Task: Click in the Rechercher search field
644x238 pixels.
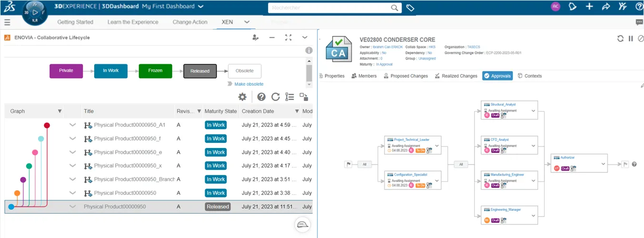Action: (329, 8)
